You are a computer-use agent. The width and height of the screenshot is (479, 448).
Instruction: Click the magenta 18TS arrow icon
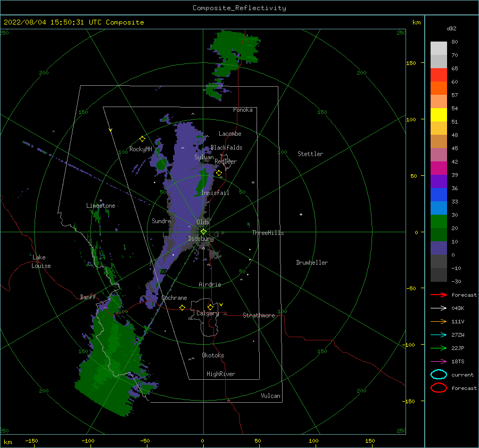coord(439,362)
